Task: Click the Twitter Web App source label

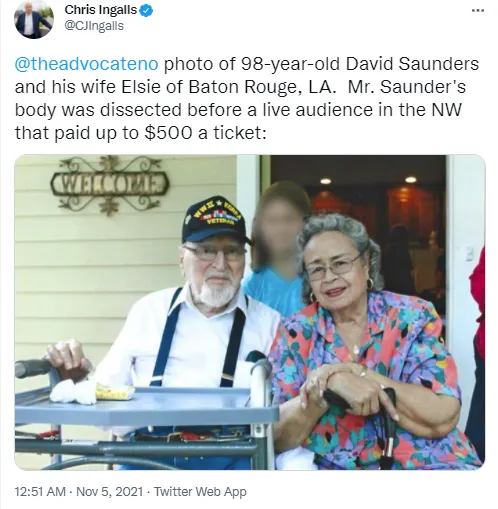Action: [200, 491]
